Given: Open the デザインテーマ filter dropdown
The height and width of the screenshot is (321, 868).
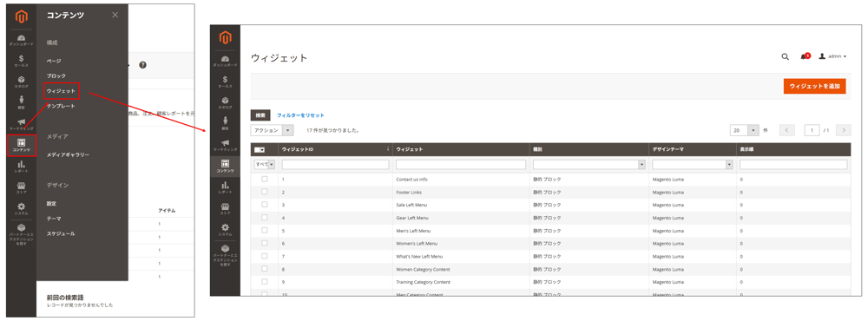Looking at the screenshot, I should click(693, 164).
